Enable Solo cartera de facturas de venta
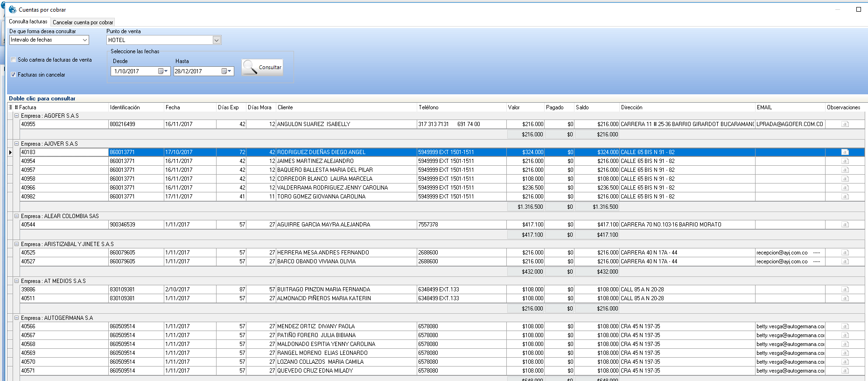 tap(14, 60)
